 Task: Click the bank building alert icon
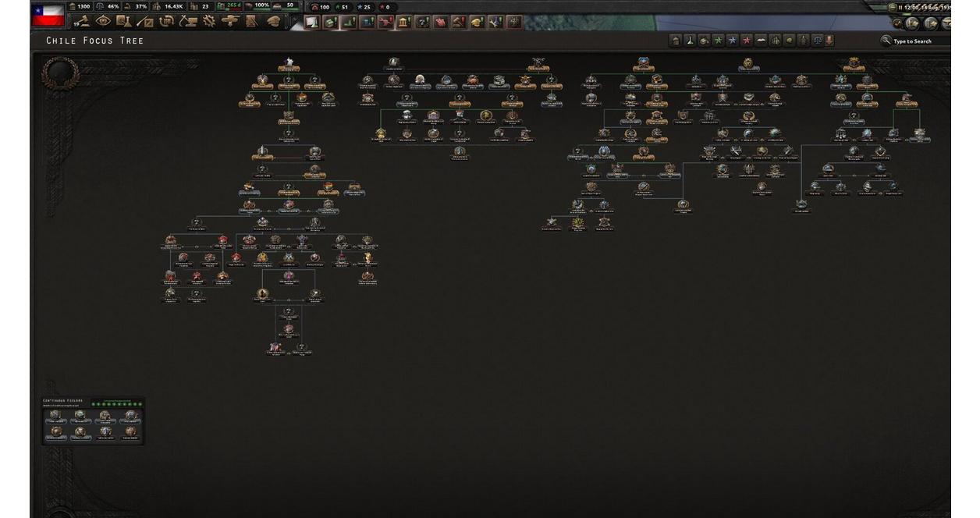point(403,22)
